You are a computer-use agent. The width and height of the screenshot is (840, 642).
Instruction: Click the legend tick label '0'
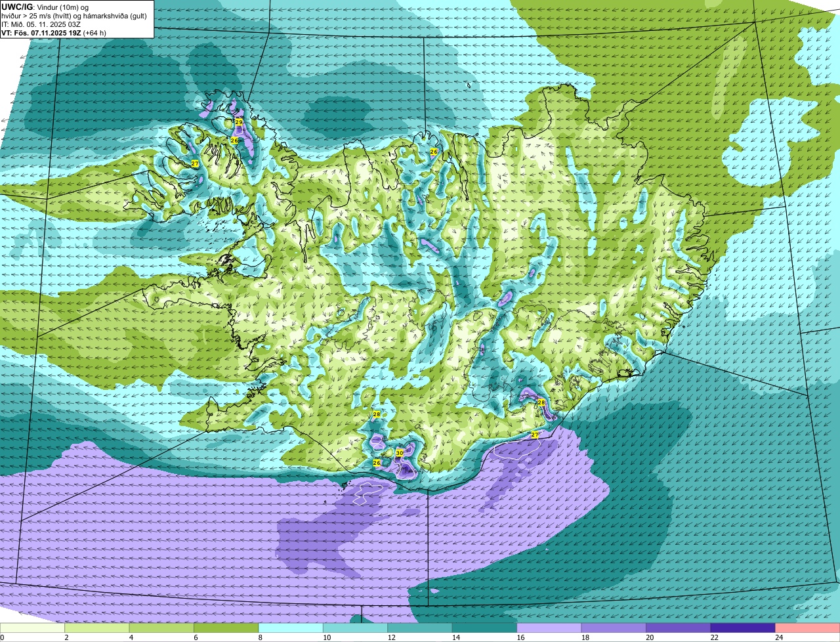2,637
